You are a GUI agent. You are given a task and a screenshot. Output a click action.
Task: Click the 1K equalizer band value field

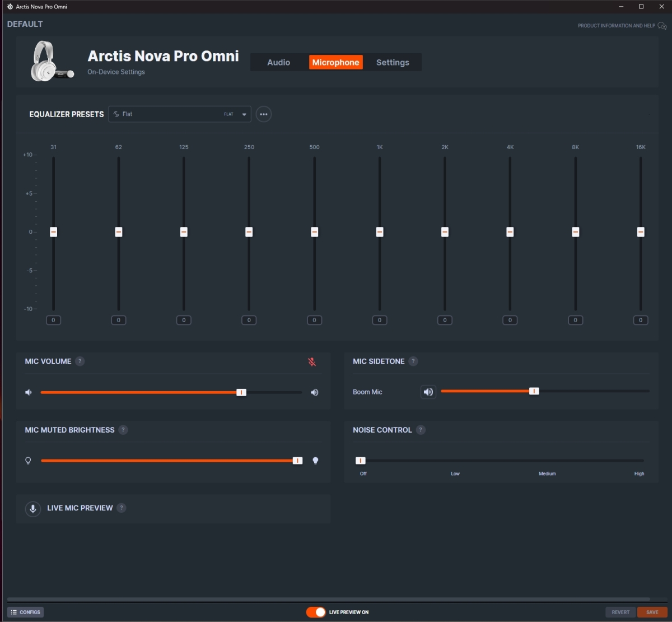click(x=380, y=320)
